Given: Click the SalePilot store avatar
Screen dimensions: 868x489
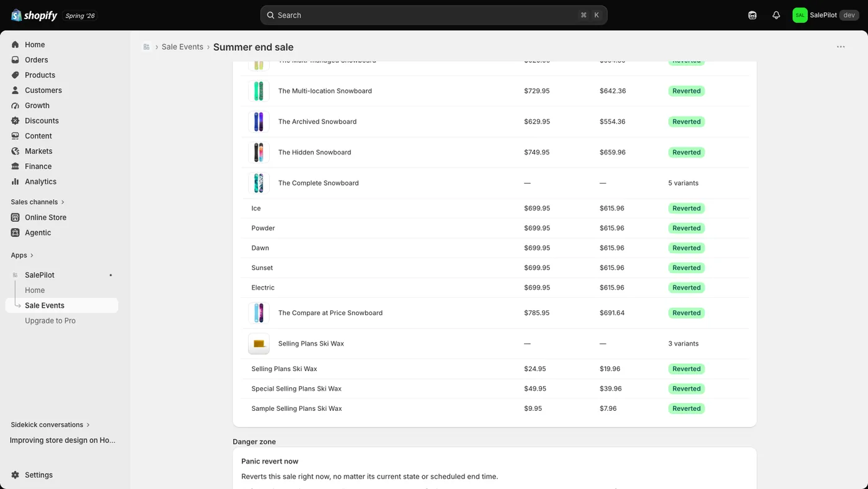Looking at the screenshot, I should (x=800, y=16).
